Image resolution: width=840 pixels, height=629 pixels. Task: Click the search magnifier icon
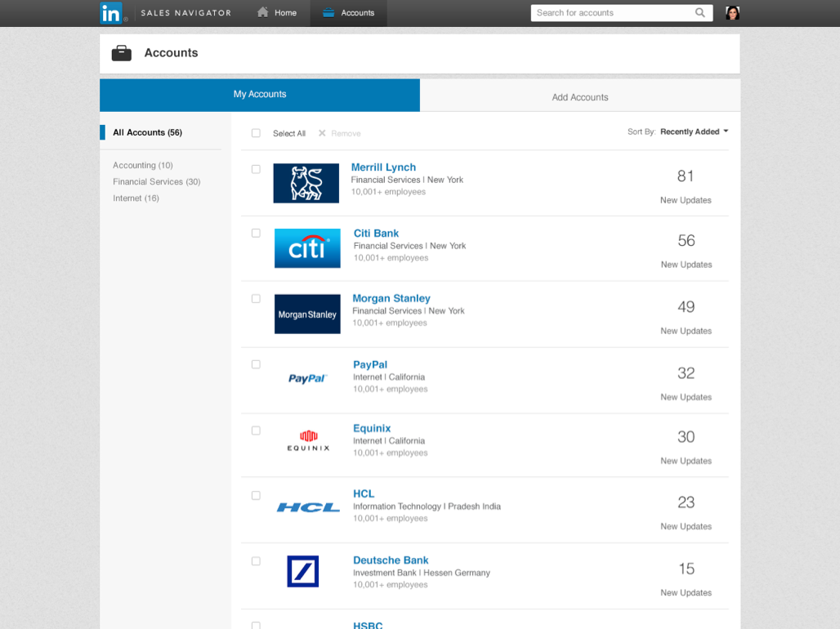[699, 12]
